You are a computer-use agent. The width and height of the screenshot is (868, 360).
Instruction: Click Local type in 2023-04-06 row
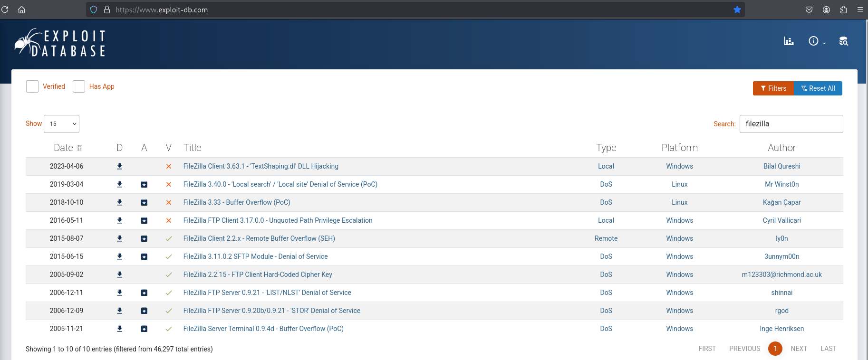pos(606,166)
